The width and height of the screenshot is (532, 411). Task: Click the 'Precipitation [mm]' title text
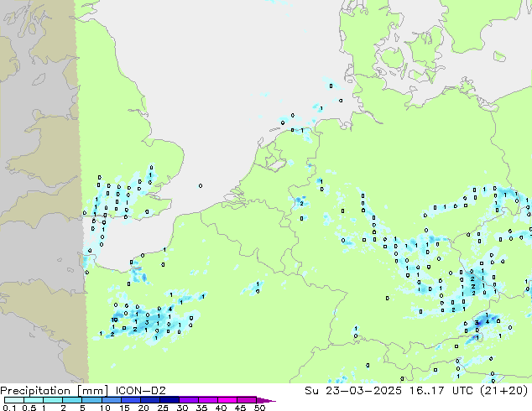click(x=54, y=391)
